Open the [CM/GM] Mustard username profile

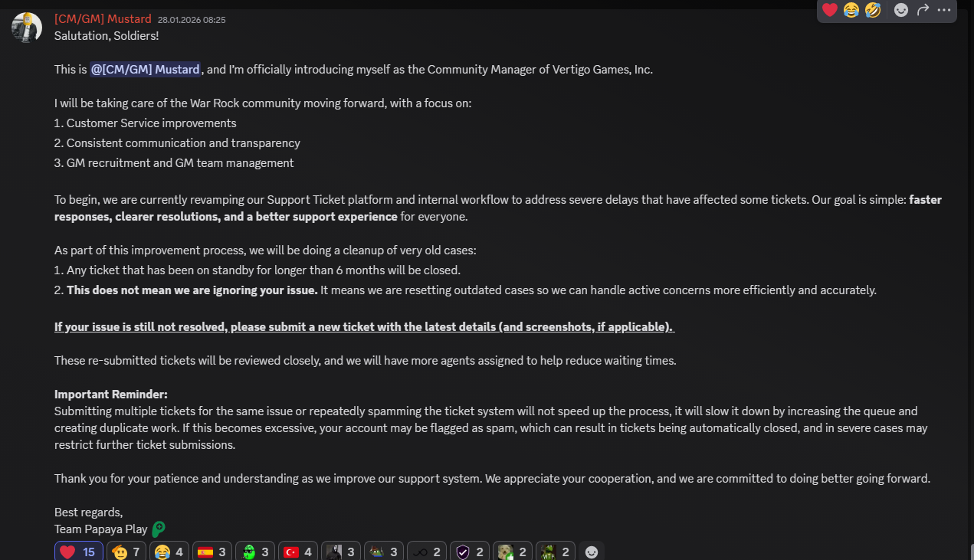(103, 19)
